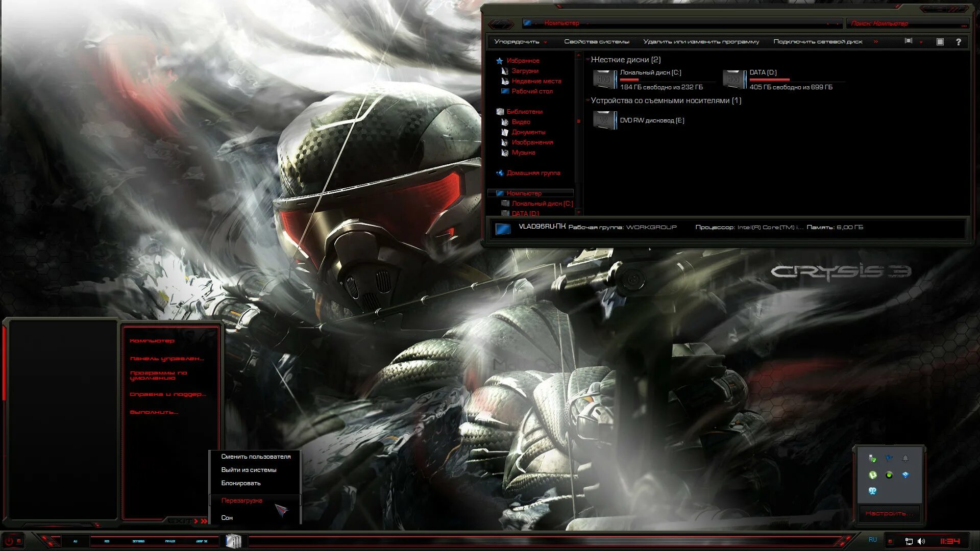This screenshot has height=551, width=980.
Task: Select Music (Музыка) library
Action: 523,153
